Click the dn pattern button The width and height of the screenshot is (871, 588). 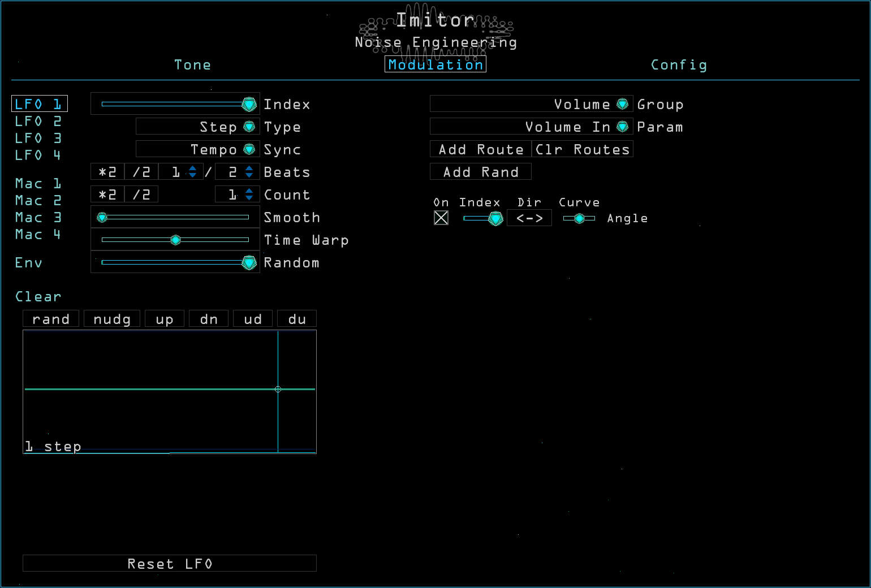(209, 318)
